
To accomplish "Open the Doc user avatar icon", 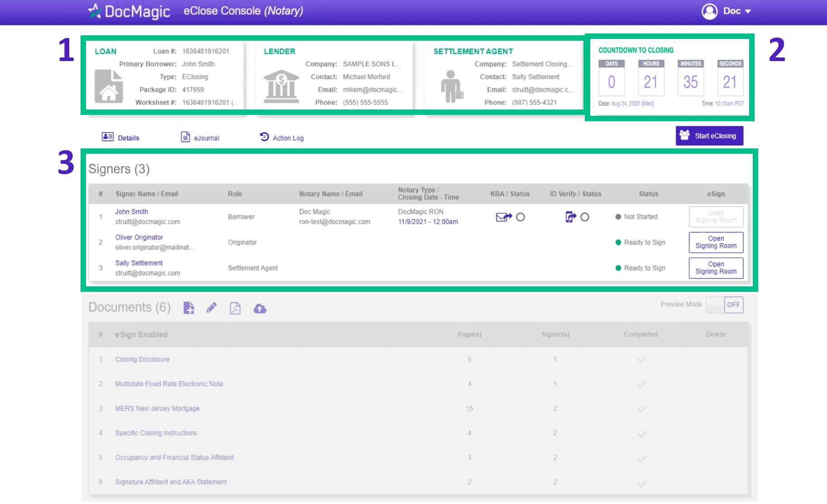I will (x=709, y=11).
